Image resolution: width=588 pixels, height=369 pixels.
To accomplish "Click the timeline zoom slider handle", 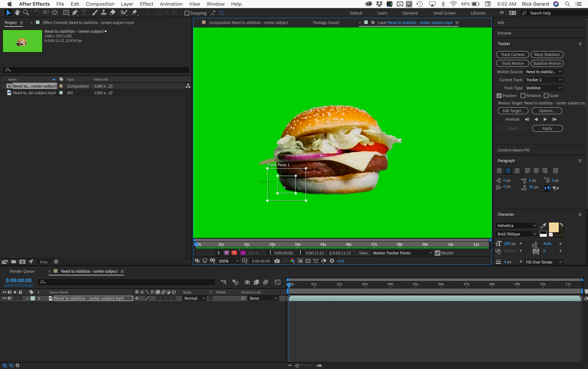I will pyautogui.click(x=297, y=366).
